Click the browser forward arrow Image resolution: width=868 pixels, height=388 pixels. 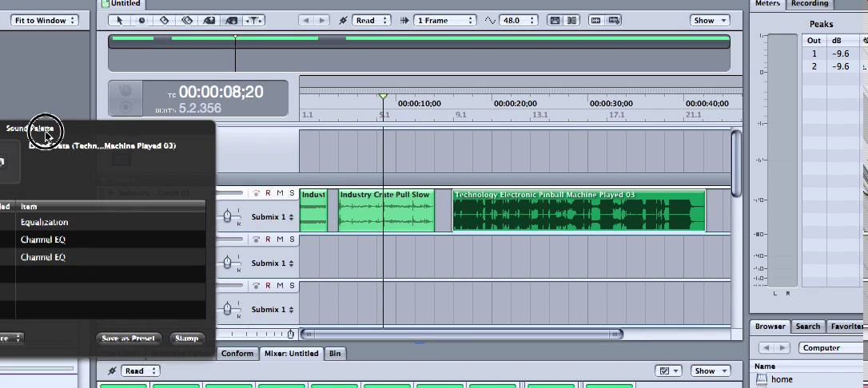[x=782, y=347]
